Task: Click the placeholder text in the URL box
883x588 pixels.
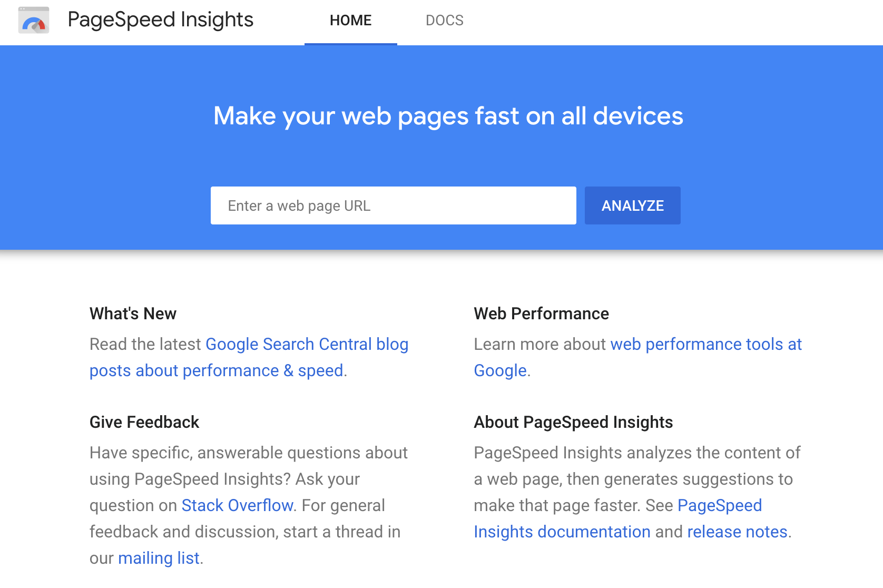Action: 299,205
